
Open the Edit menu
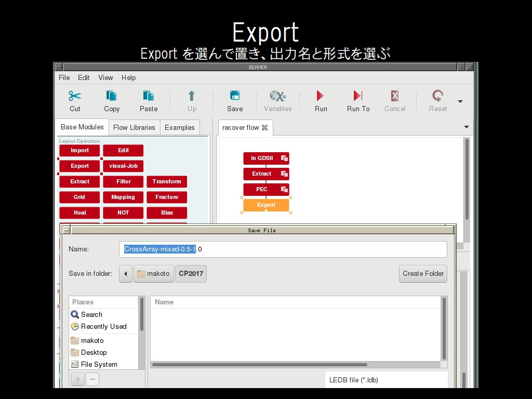point(84,78)
